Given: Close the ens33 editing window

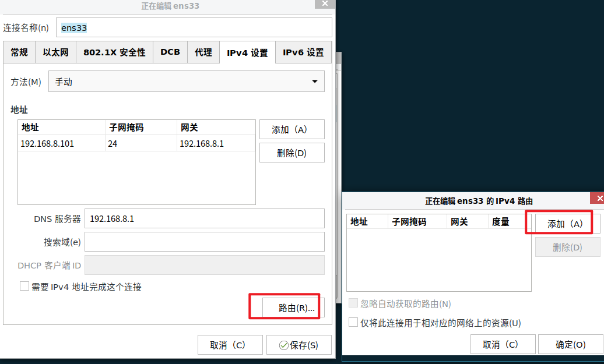Looking at the screenshot, I should (x=325, y=3).
